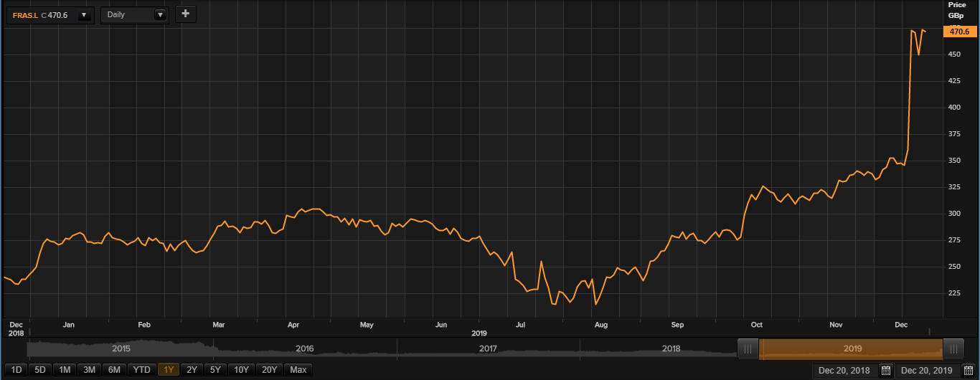
Task: Open the calendar icon beside end date
Action: 968,371
